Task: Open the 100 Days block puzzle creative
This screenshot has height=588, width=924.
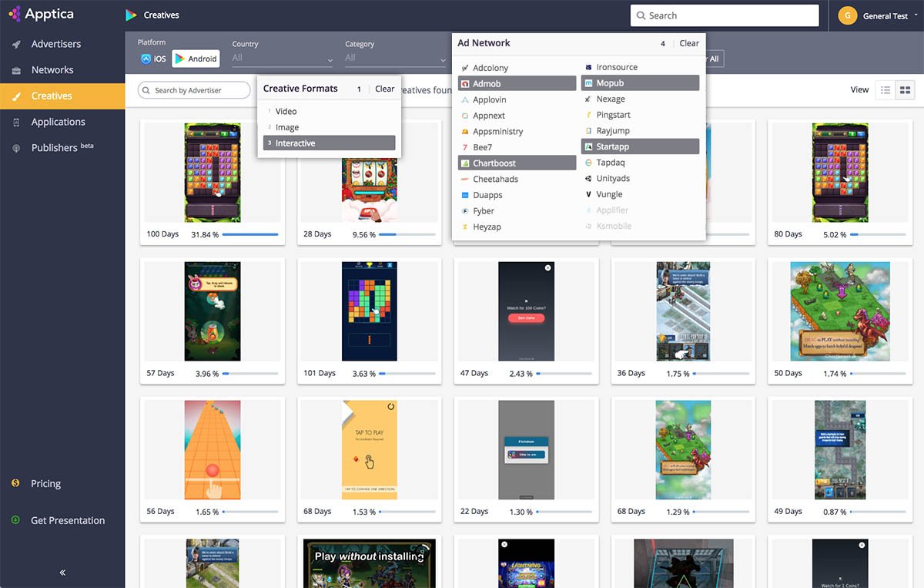Action: click(213, 173)
